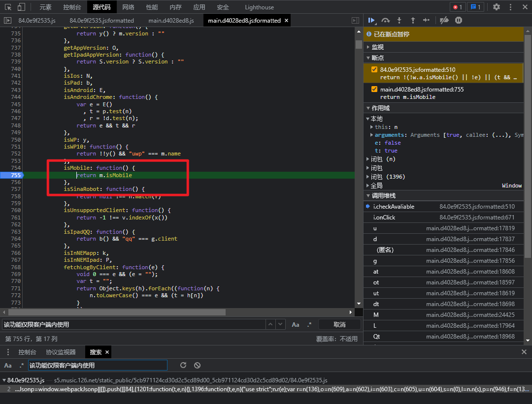532x404 pixels.
Task: Step into next function call
Action: pos(399,21)
